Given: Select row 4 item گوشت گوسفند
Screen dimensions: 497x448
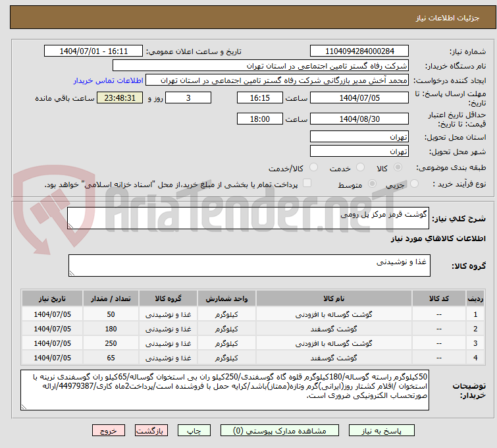Looking at the screenshot, I should click(x=334, y=358).
